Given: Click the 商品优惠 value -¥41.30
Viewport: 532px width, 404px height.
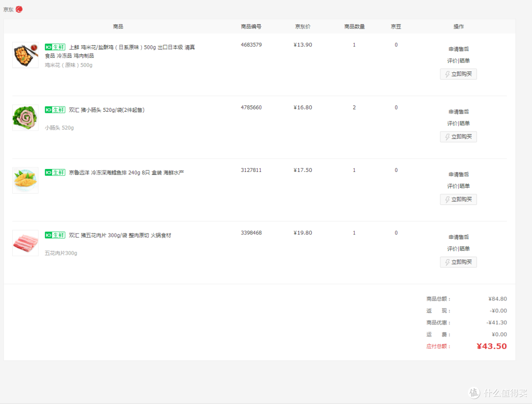Looking at the screenshot, I should click(x=497, y=323).
